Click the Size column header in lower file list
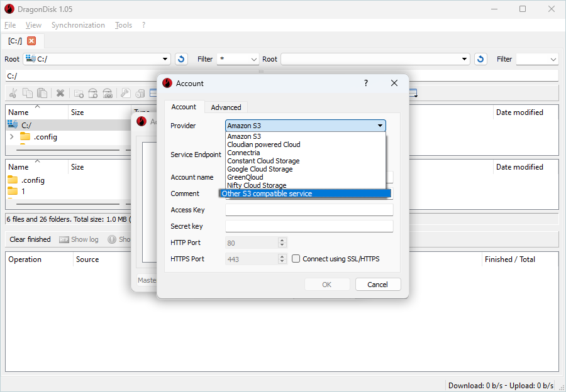This screenshot has height=392, width=566. [99, 167]
